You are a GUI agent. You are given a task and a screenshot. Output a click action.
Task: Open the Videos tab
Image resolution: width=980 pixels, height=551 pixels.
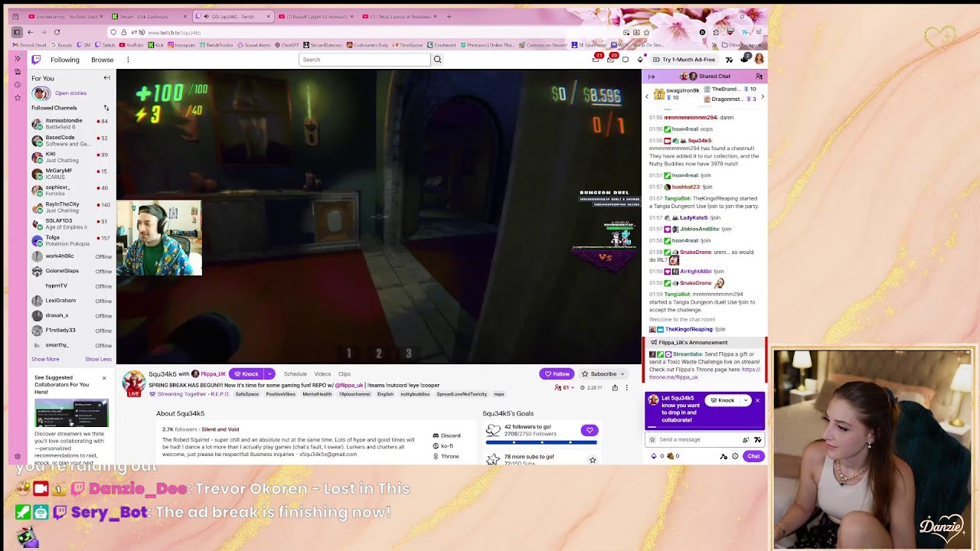click(x=322, y=374)
